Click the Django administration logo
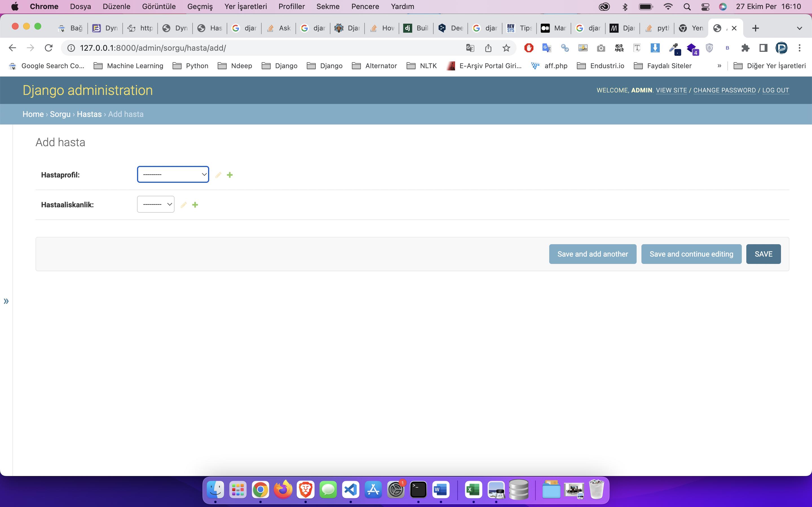 pyautogui.click(x=88, y=90)
